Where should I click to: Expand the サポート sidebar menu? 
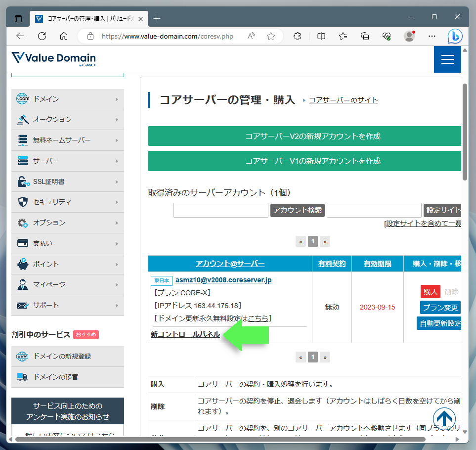[68, 305]
